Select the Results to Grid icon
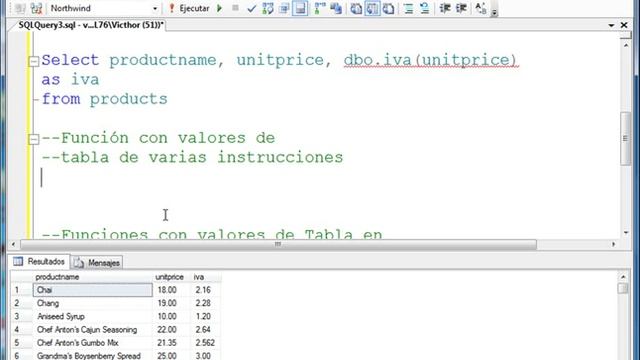640x360 pixels. pos(372,8)
